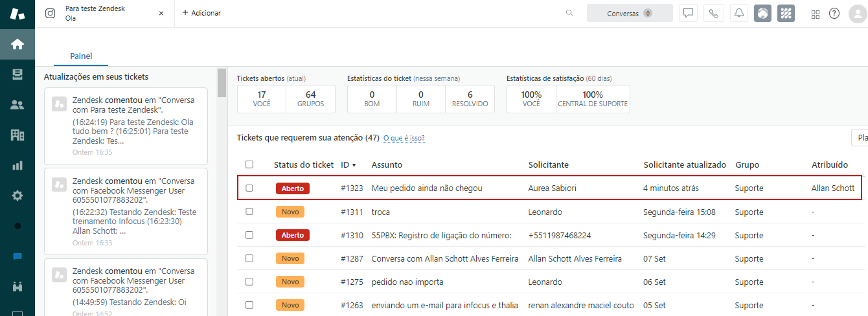The image size is (868, 316).
Task: Check the box for ticket #1323
Action: tap(249, 188)
